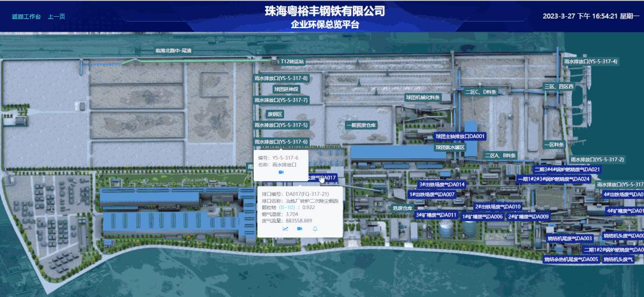Select 2#矿槽废气DA009 marker
The image size is (644, 297).
pyautogui.click(x=529, y=217)
